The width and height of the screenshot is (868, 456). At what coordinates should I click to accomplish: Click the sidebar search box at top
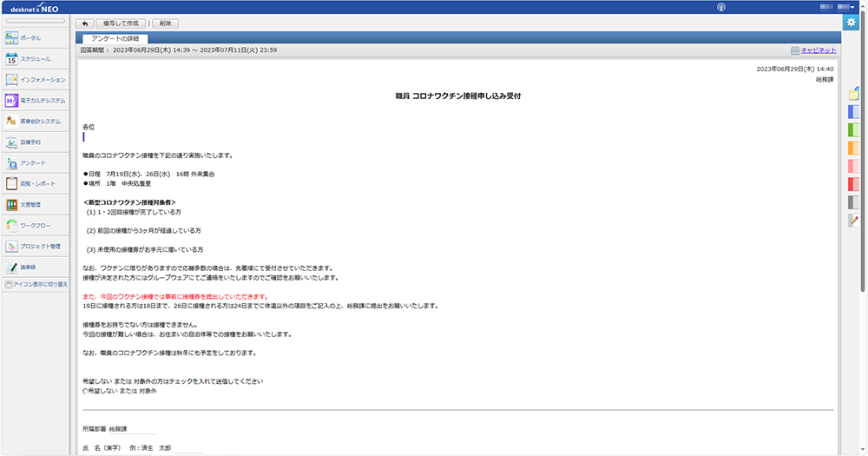(x=36, y=21)
